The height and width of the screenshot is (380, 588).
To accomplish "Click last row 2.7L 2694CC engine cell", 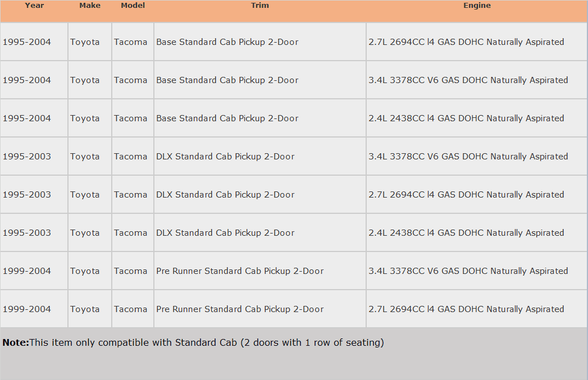I will (x=466, y=309).
